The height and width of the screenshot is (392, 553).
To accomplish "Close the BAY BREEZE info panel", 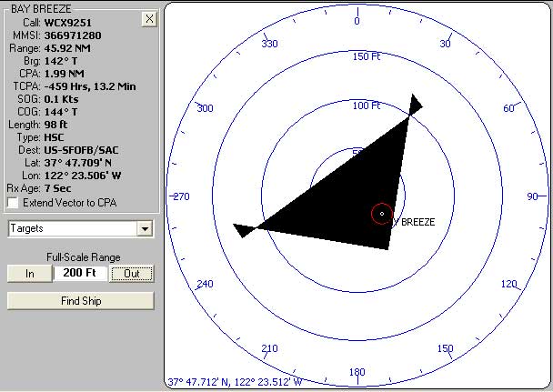I will (x=149, y=19).
